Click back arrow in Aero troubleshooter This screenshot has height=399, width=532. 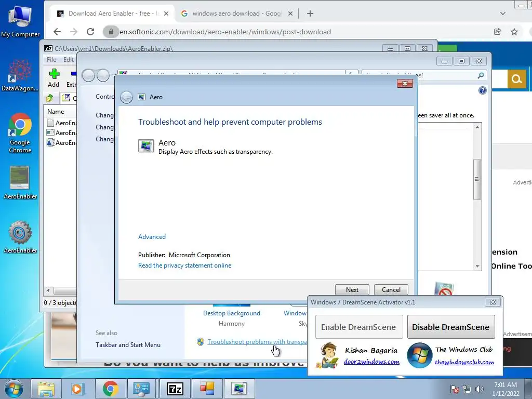[x=127, y=97]
